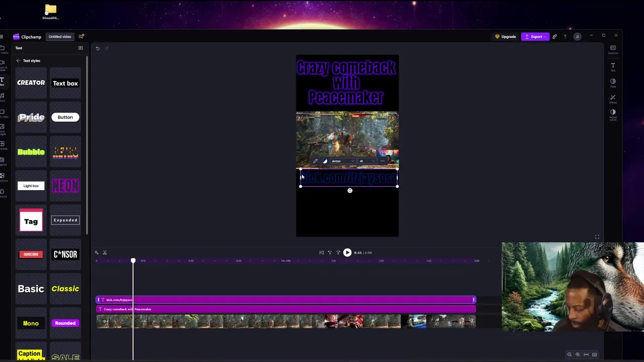Select the Light box text style

click(31, 186)
